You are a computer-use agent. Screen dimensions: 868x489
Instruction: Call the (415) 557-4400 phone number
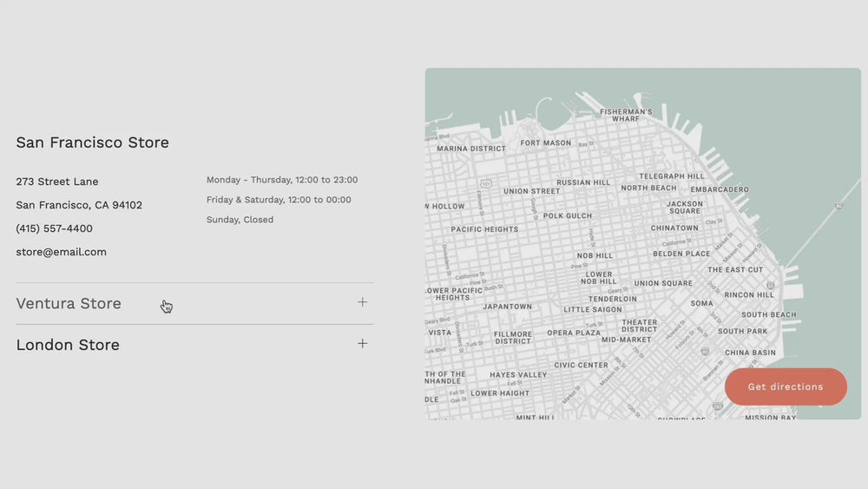[54, 228]
